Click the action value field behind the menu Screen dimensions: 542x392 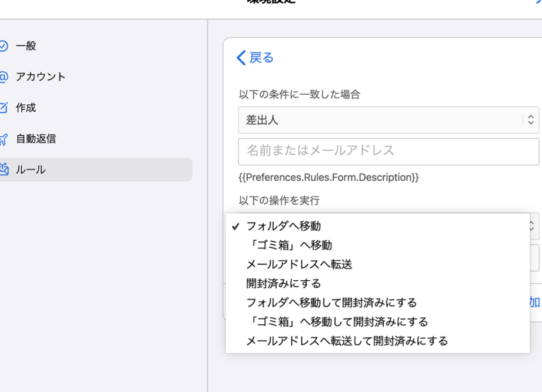tap(534, 257)
